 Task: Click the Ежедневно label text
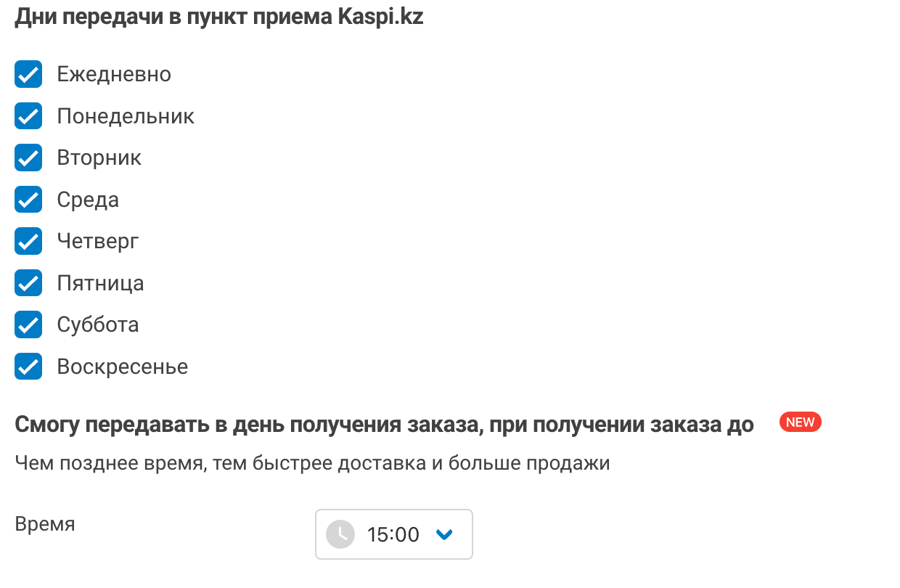(114, 74)
